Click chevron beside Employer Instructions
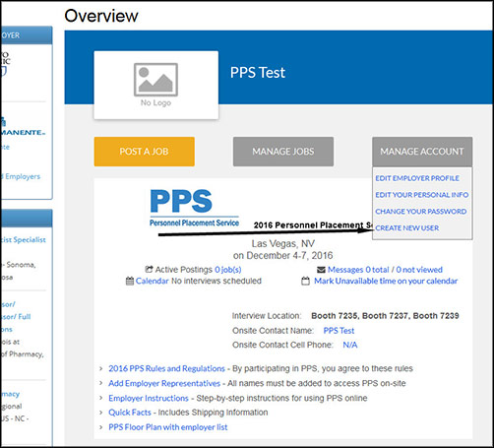Screen dimensions: 494x448 click(x=101, y=398)
